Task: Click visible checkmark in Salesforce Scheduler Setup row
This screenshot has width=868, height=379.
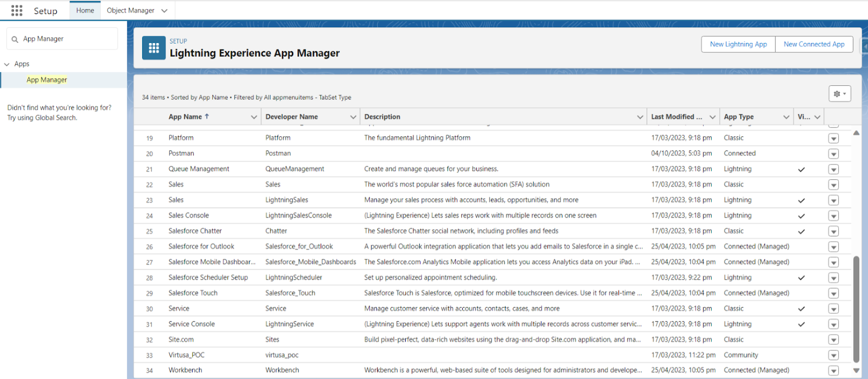Action: (x=801, y=278)
